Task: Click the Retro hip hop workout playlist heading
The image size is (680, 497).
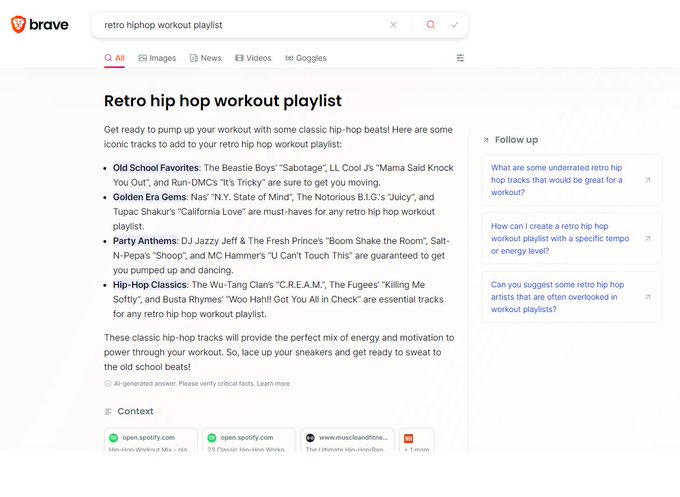Action: coord(223,101)
